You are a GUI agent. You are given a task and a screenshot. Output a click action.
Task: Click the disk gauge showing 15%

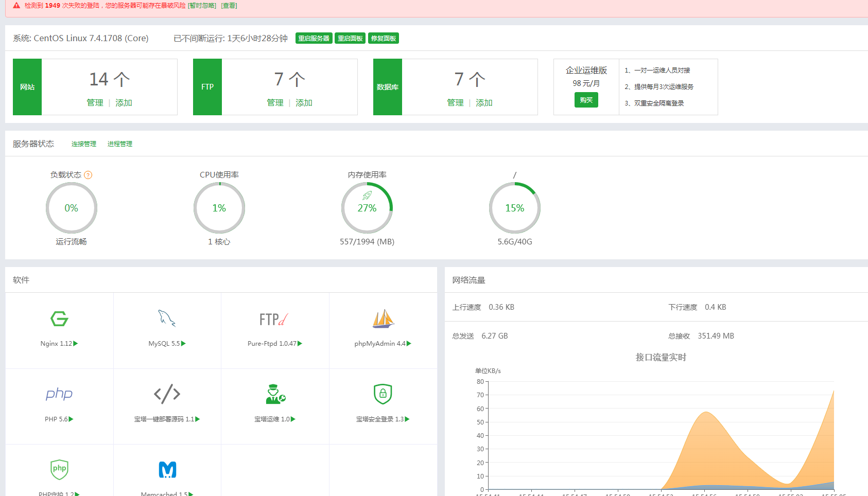pyautogui.click(x=515, y=208)
